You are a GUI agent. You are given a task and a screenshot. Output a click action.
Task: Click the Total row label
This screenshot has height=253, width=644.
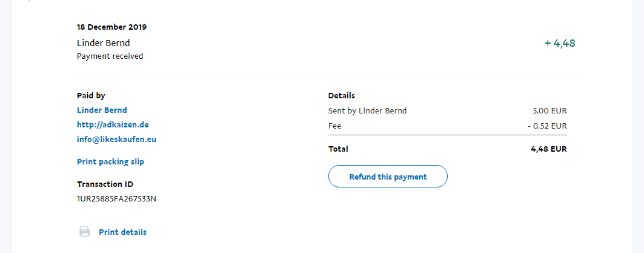tap(338, 149)
